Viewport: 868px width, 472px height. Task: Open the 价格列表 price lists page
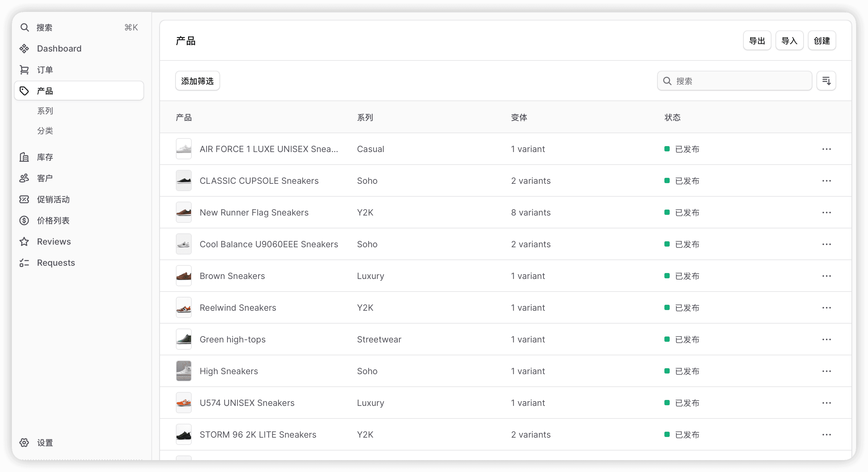pos(53,221)
